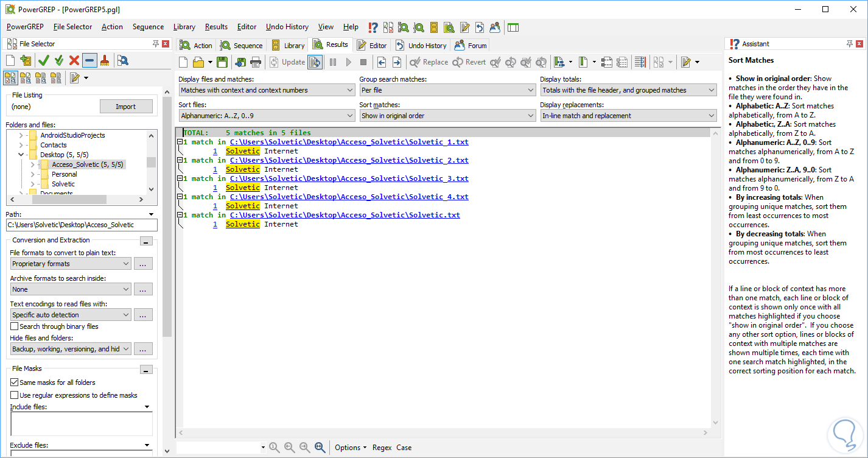This screenshot has width=868, height=458.
Task: Open Display files and matches dropdown
Action: click(267, 90)
